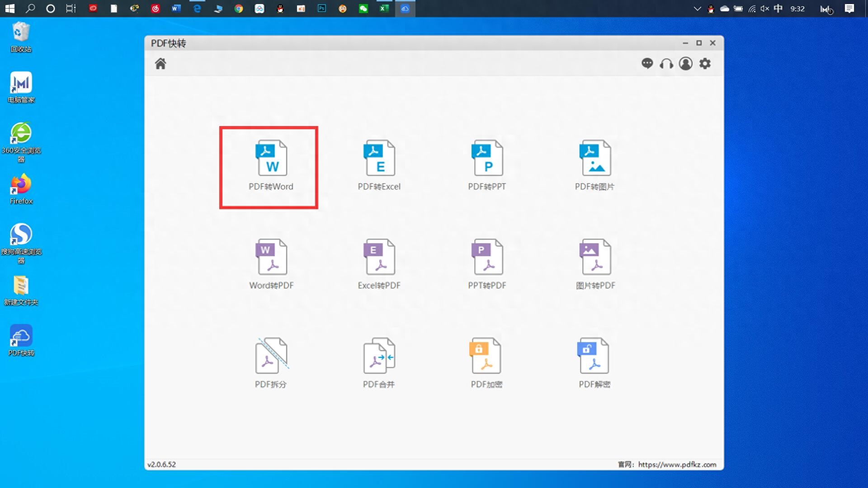Image resolution: width=868 pixels, height=488 pixels.
Task: Check the battery tray icon
Action: pos(738,9)
